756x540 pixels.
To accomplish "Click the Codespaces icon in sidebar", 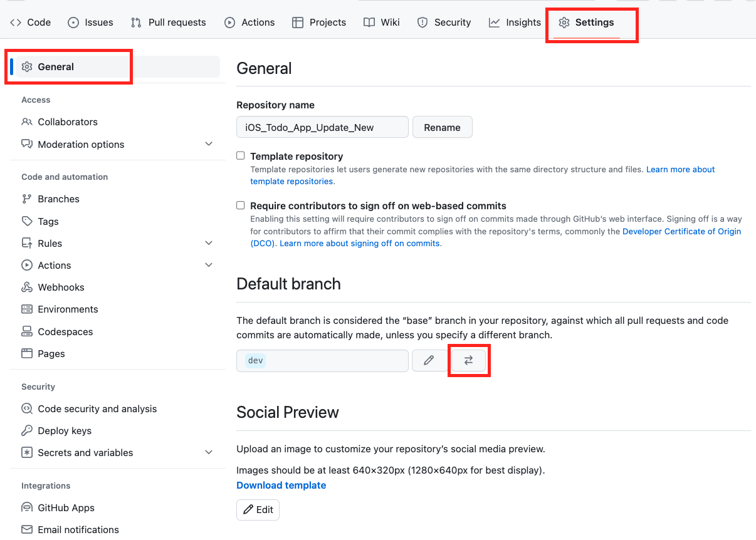I will click(x=27, y=331).
